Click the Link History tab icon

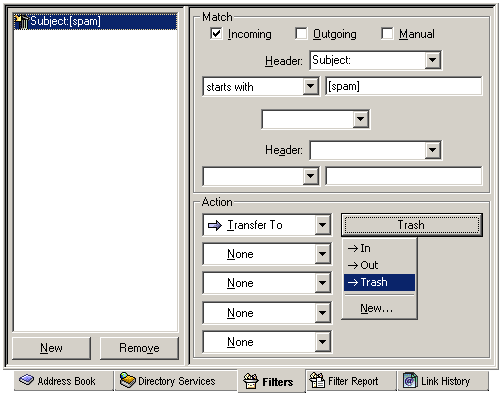[410, 380]
